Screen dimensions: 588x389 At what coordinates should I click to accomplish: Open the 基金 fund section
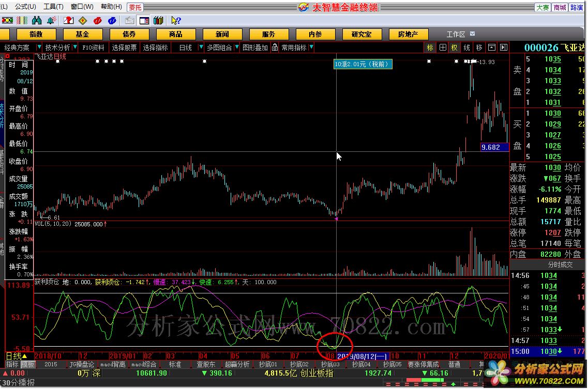coord(83,34)
